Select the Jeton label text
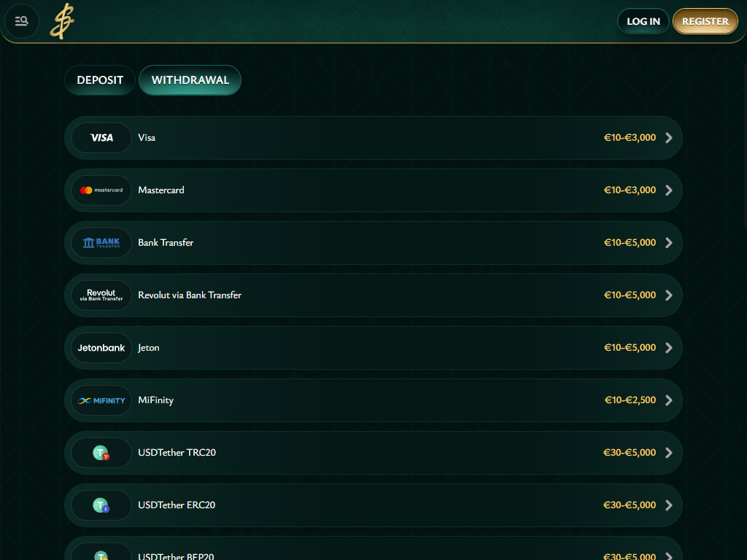747x560 pixels. coord(149,348)
